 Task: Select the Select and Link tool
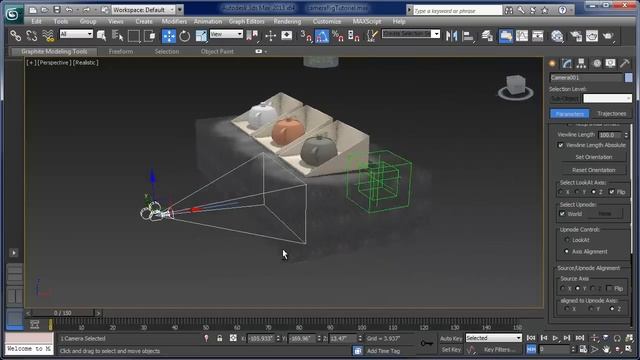[16, 36]
